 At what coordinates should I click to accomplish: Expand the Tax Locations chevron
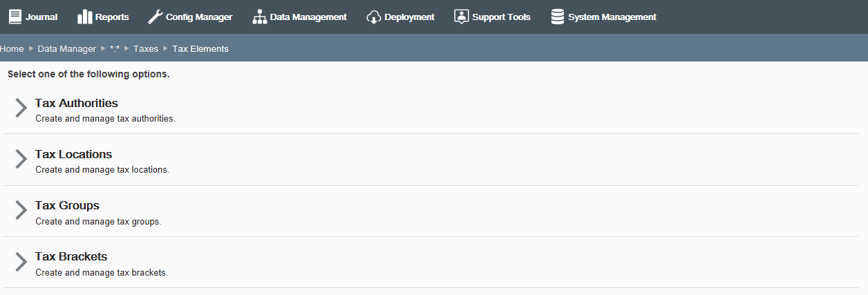pos(21,159)
